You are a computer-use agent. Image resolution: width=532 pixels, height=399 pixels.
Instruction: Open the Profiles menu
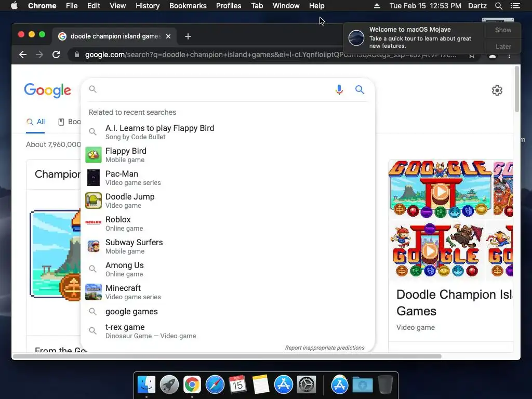click(x=229, y=6)
